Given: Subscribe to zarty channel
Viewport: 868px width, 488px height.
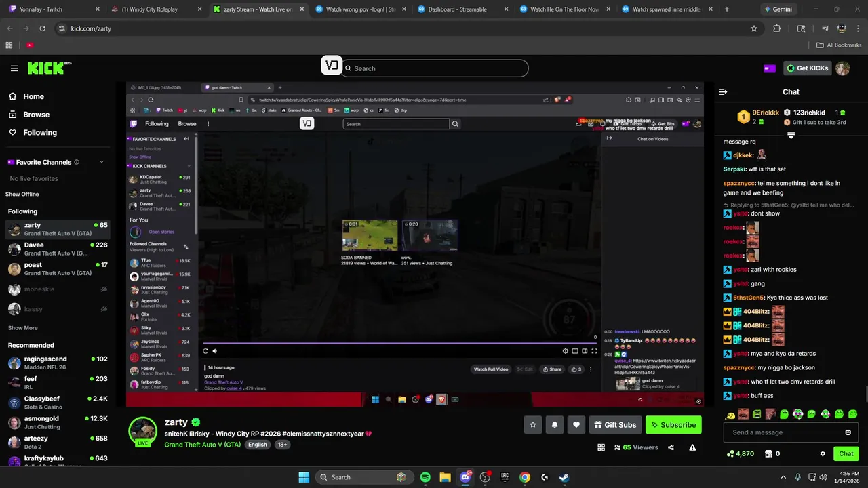Looking at the screenshot, I should coord(673,425).
